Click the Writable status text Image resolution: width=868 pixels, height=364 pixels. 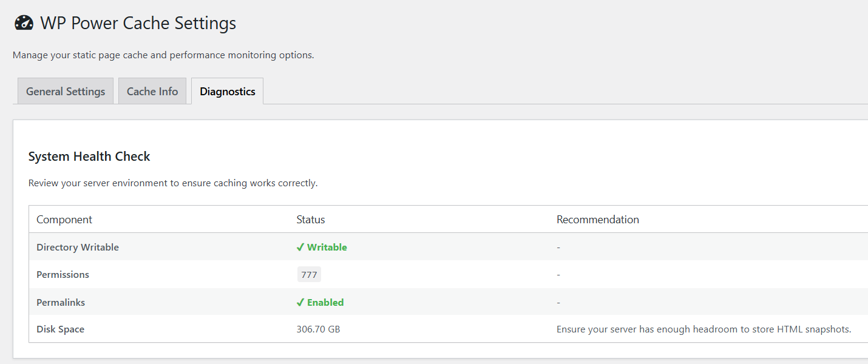[x=327, y=247]
